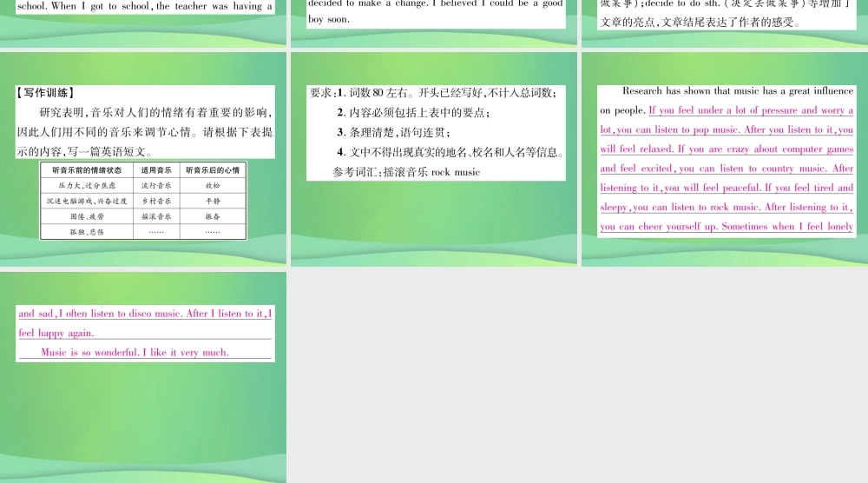
Task: Click requirement line '4. 文中不得出现真实的地名'
Action: click(450, 152)
